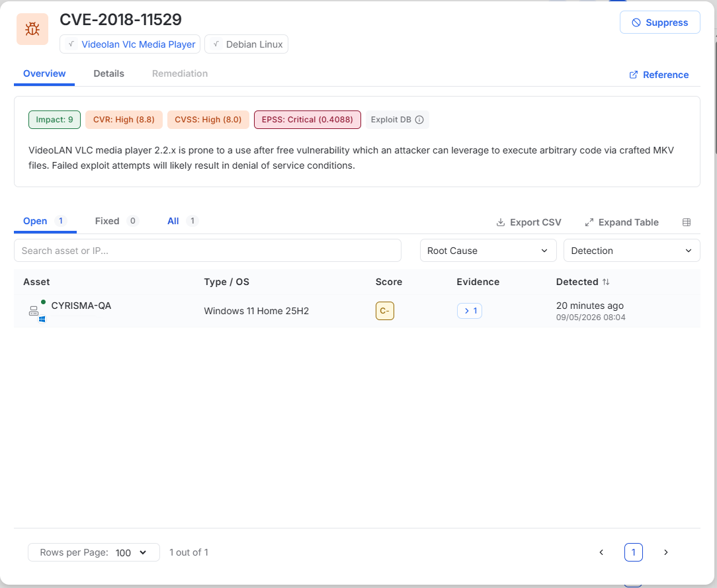This screenshot has height=588, width=717.
Task: Open the Videolan Vlc Media Player tag
Action: click(x=130, y=44)
